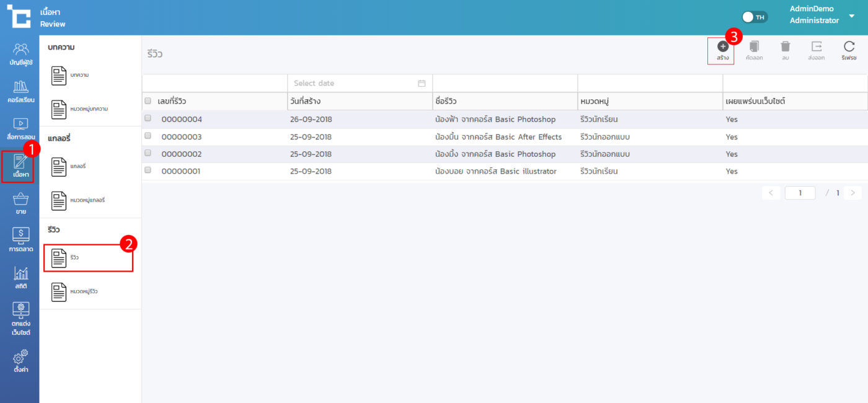868x403 pixels.
Task: Click the page number input field
Action: click(800, 193)
